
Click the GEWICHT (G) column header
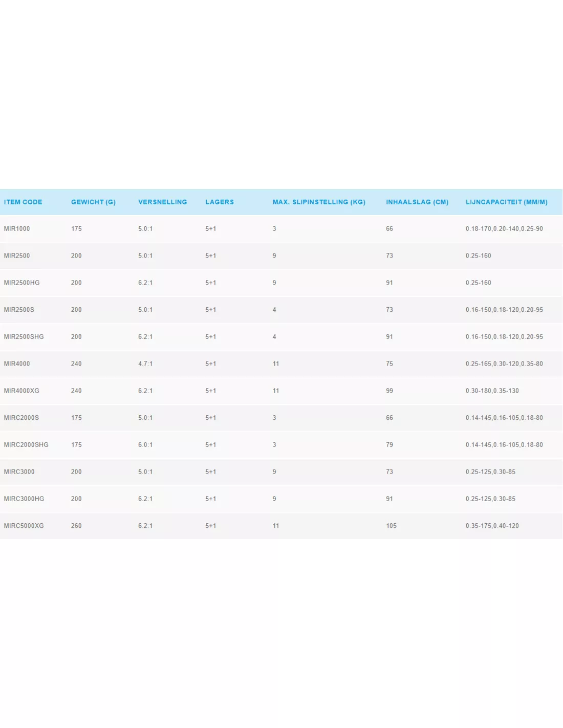pyautogui.click(x=93, y=202)
